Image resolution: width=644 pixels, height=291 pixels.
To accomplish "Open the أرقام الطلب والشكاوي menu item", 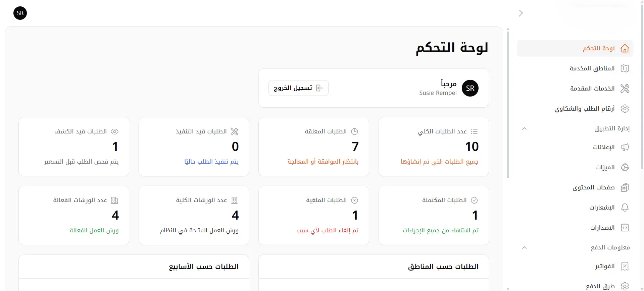I will [575, 109].
